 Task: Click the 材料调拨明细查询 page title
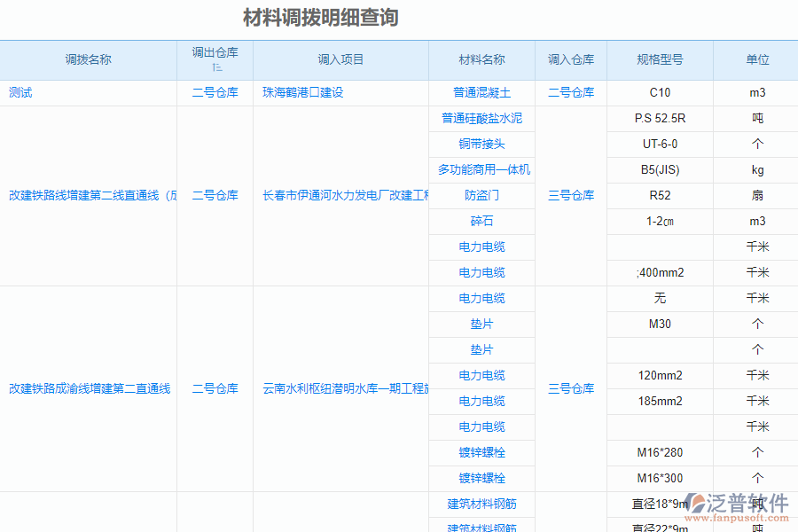tap(318, 16)
